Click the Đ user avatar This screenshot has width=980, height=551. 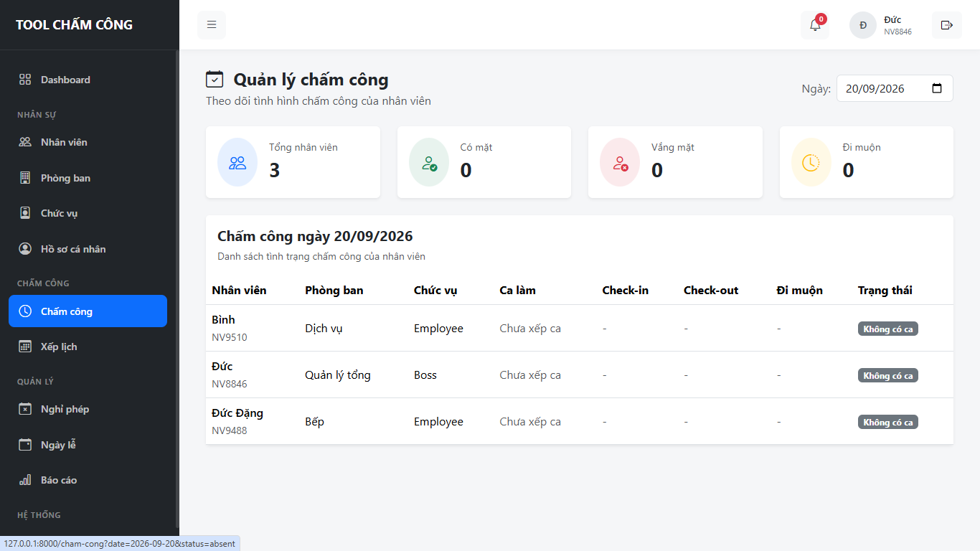863,25
